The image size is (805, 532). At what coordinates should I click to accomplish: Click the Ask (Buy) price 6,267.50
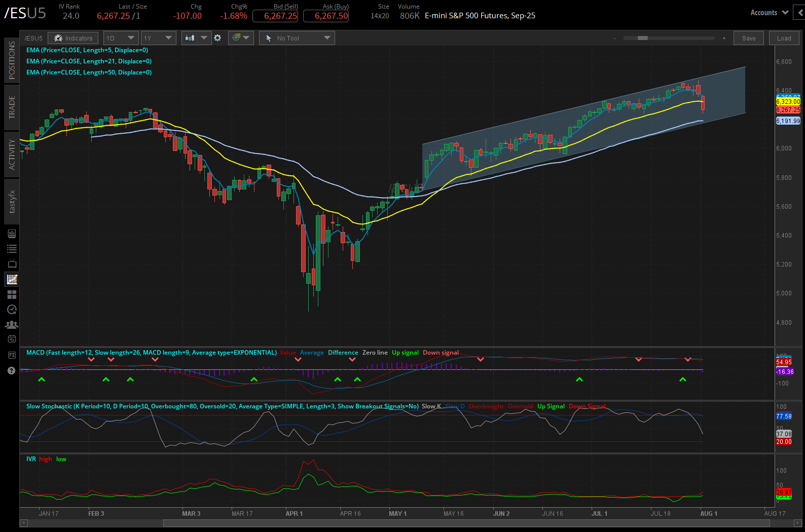tap(326, 16)
